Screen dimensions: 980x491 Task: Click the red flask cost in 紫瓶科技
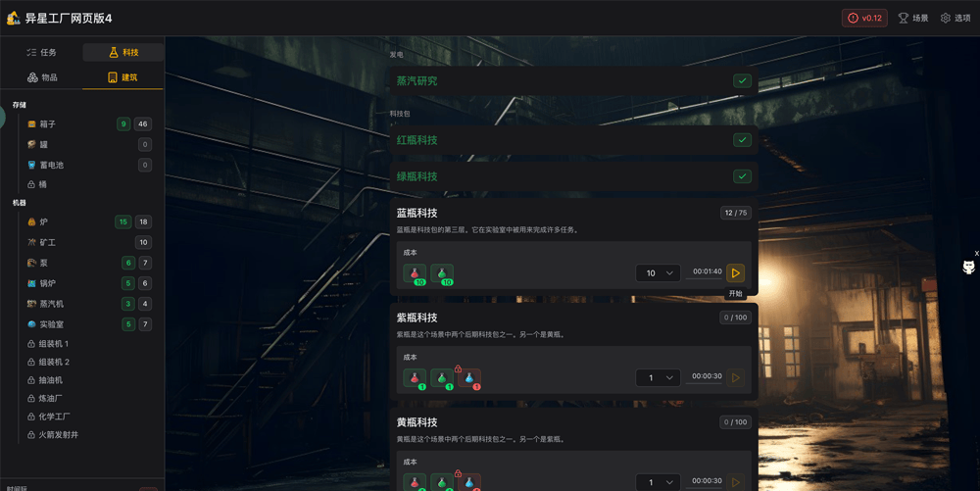point(415,378)
